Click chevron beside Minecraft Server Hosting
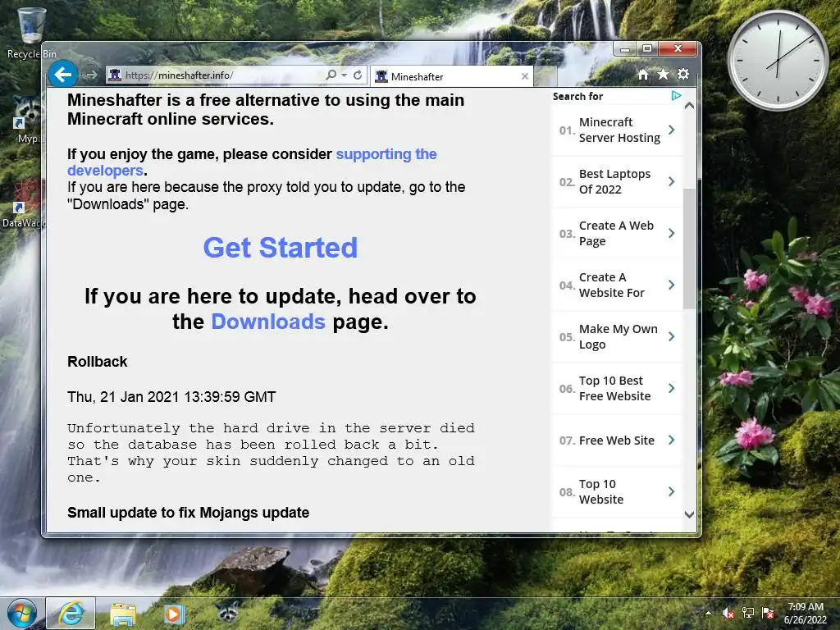 click(x=671, y=130)
